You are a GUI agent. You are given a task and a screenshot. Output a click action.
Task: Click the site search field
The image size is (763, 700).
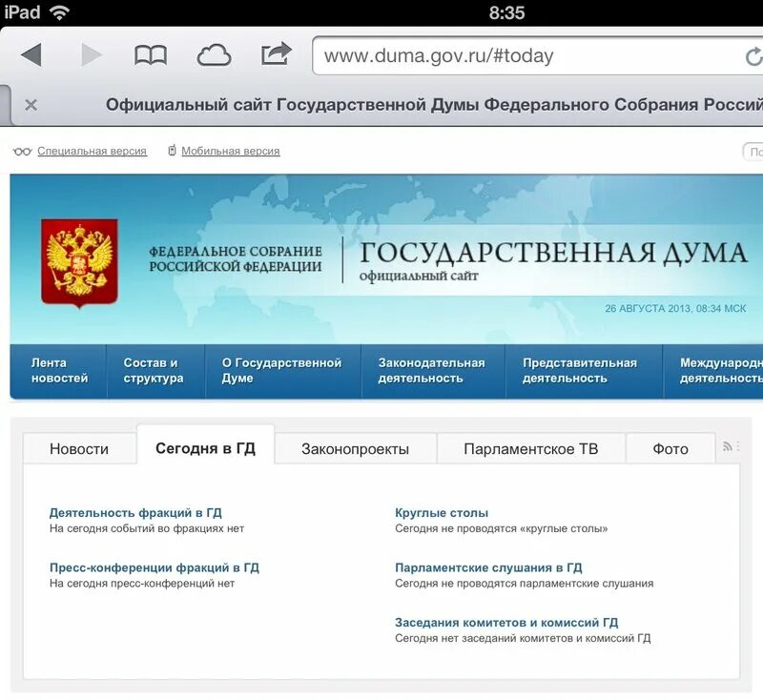point(753,152)
